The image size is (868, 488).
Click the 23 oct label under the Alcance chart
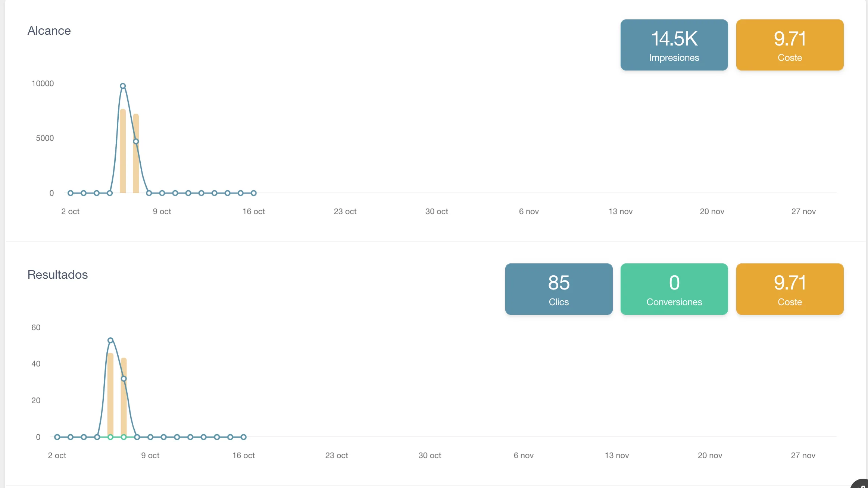[x=345, y=212]
